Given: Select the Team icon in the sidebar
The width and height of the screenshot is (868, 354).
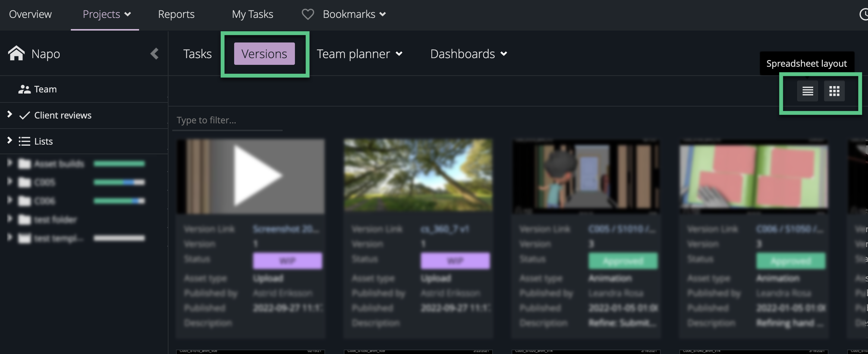Looking at the screenshot, I should [24, 89].
